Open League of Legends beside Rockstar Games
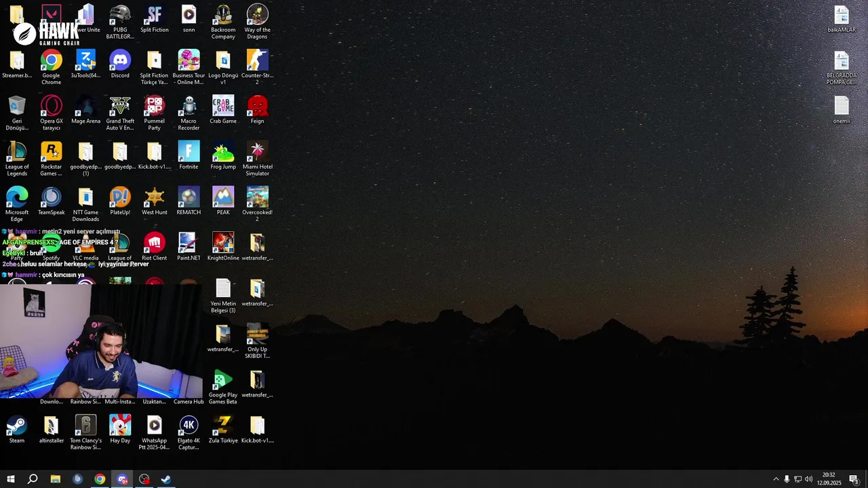Viewport: 868px width, 488px height. click(17, 159)
